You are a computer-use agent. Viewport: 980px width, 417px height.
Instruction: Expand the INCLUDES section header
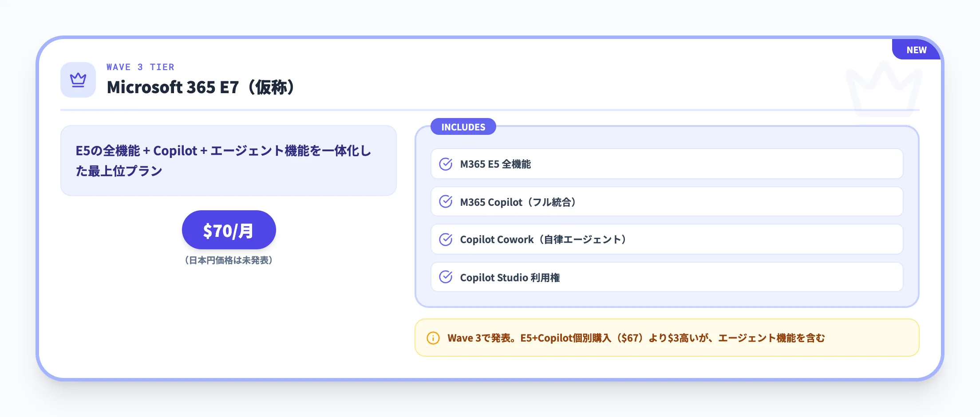click(463, 127)
